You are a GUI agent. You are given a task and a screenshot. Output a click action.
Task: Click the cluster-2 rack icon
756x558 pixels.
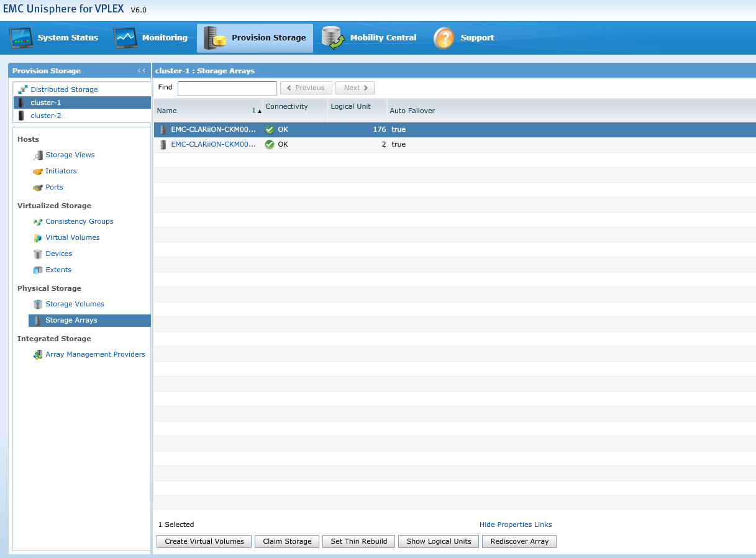[21, 116]
